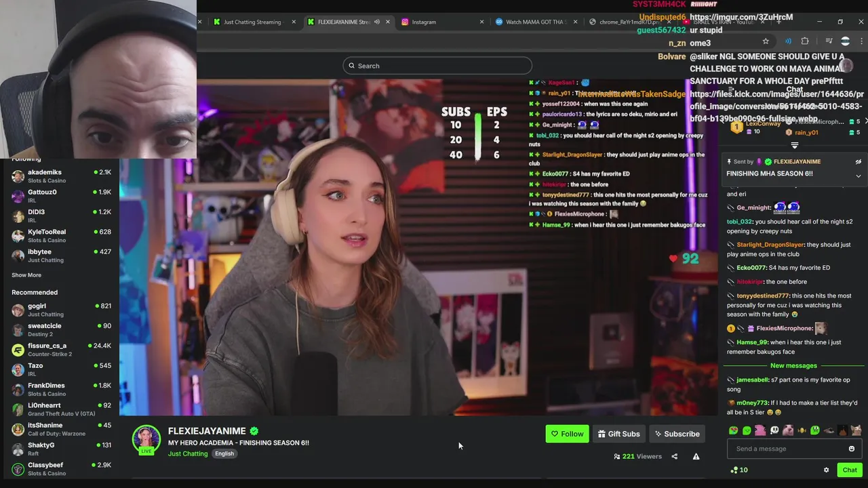The width and height of the screenshot is (868, 488).
Task: Click Ecko0077 username in chat
Action: 752,268
